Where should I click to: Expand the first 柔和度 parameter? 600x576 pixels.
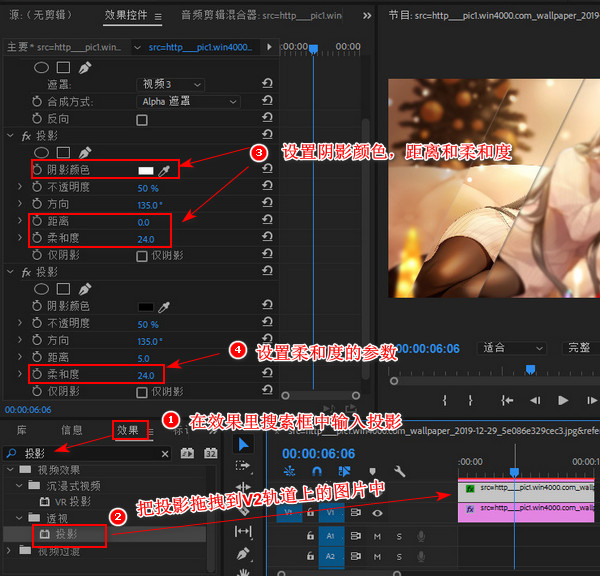[x=20, y=237]
